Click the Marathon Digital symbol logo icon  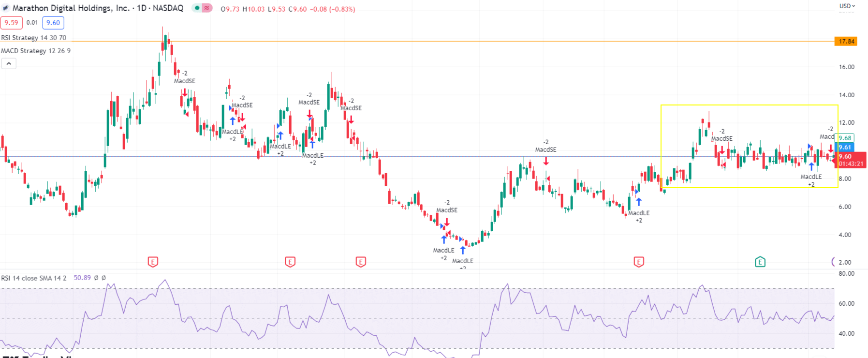click(x=6, y=8)
